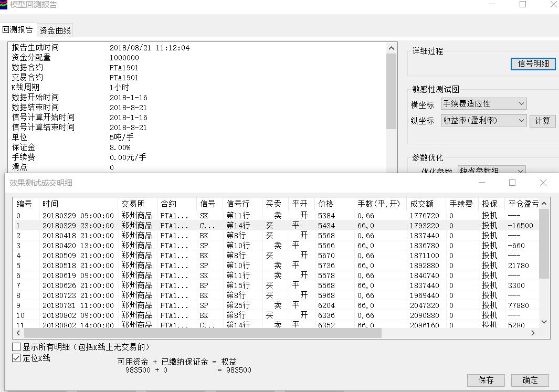The height and width of the screenshot is (392, 559).
Task: Close the 效果测试成交明细 dialog
Action: (x=543, y=183)
